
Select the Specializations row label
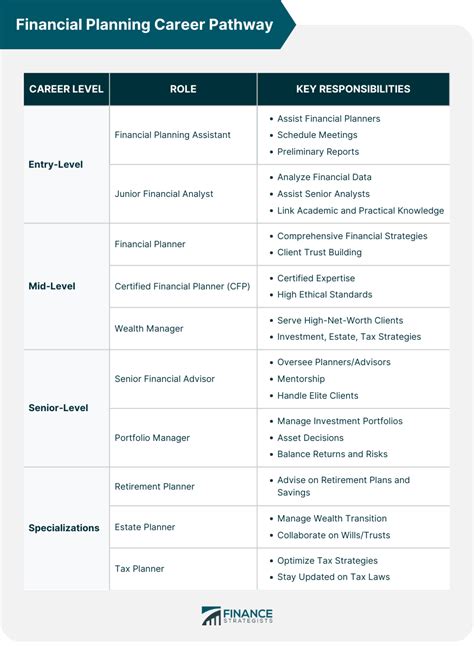click(64, 528)
